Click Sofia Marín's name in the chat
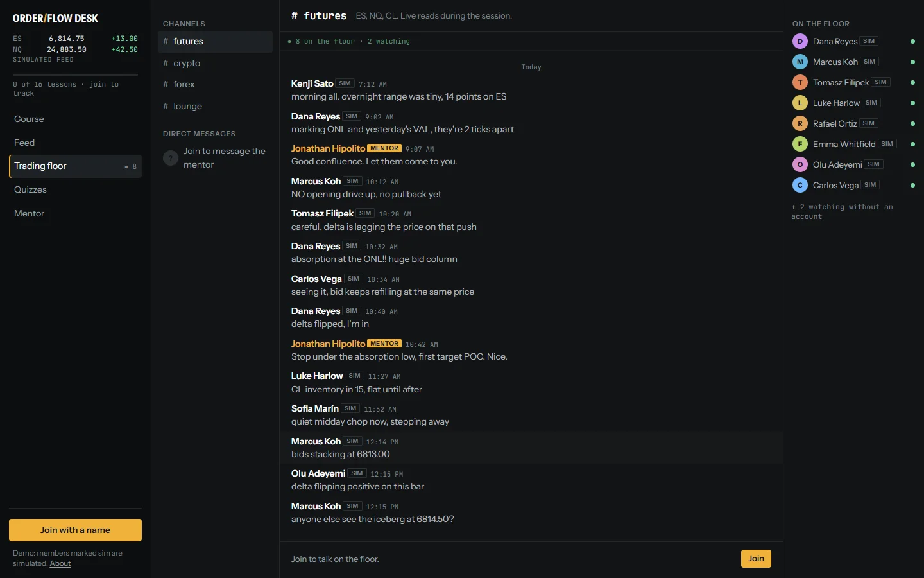The height and width of the screenshot is (578, 924). click(x=314, y=408)
